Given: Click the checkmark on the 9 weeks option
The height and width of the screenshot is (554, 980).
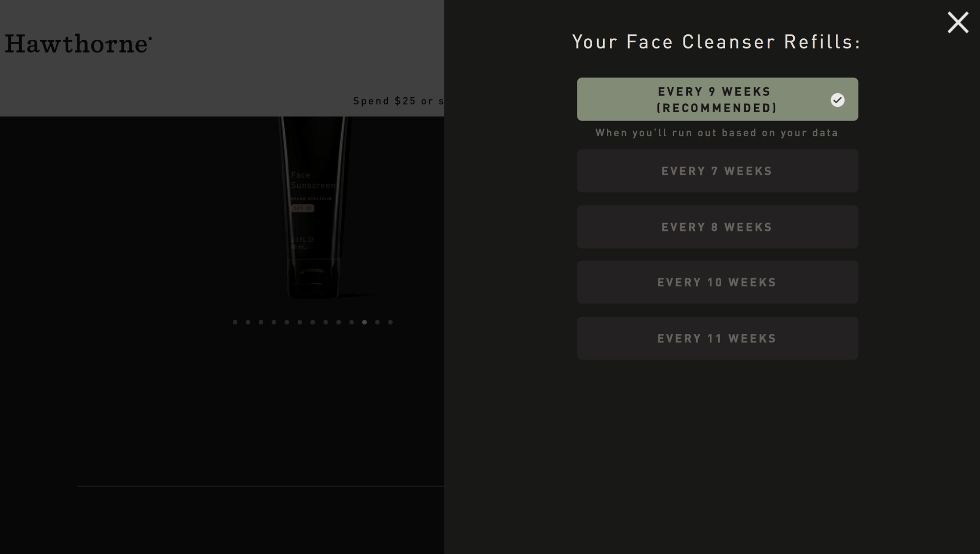Looking at the screenshot, I should (x=837, y=100).
